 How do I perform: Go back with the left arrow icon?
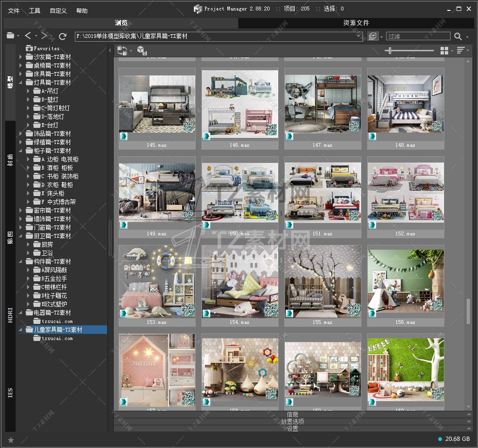pyautogui.click(x=28, y=36)
